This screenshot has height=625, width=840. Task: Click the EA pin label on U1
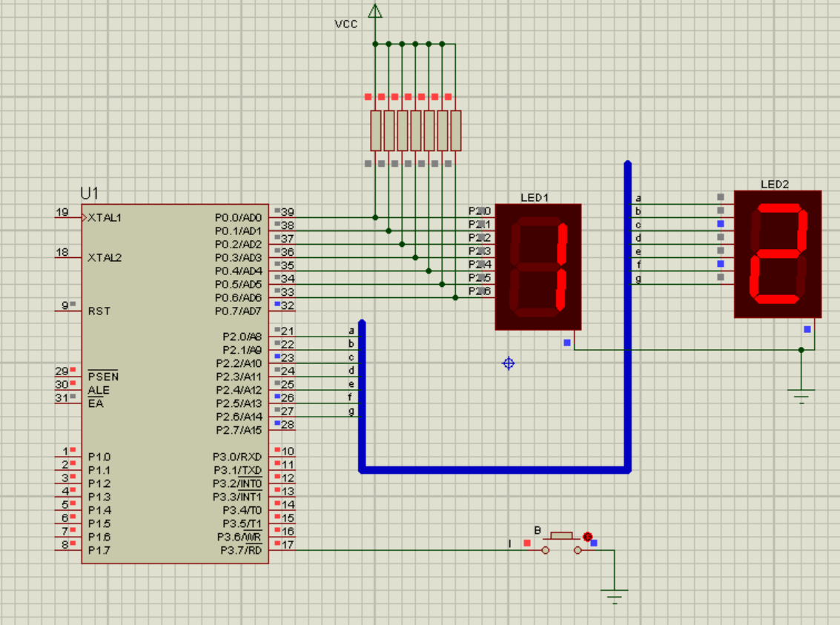(96, 403)
